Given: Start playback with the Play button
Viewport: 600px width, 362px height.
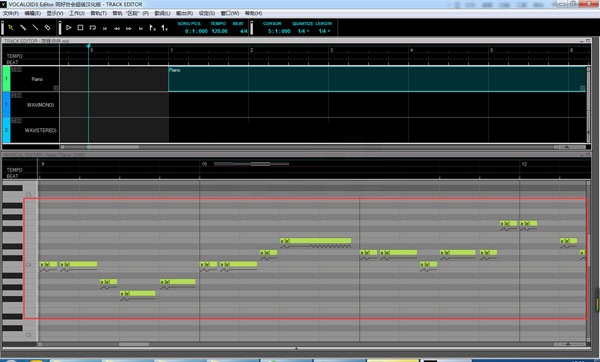Looking at the screenshot, I should (x=68, y=28).
